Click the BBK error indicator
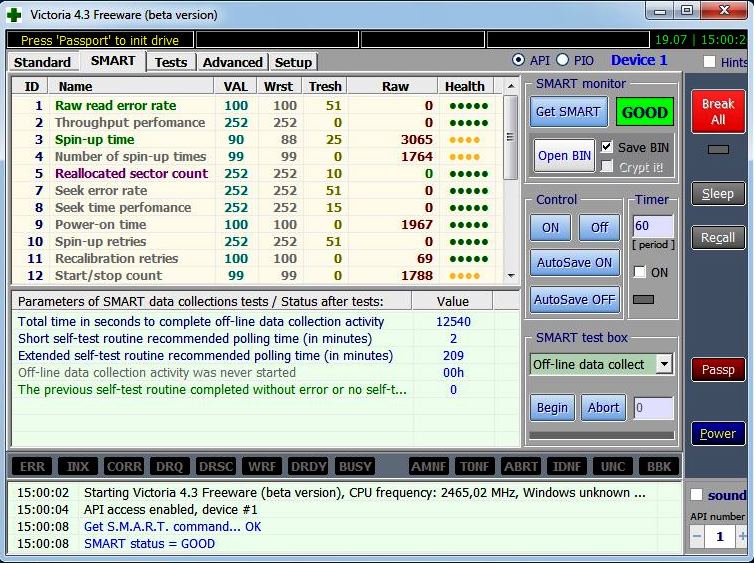754x563 pixels. coord(659,466)
